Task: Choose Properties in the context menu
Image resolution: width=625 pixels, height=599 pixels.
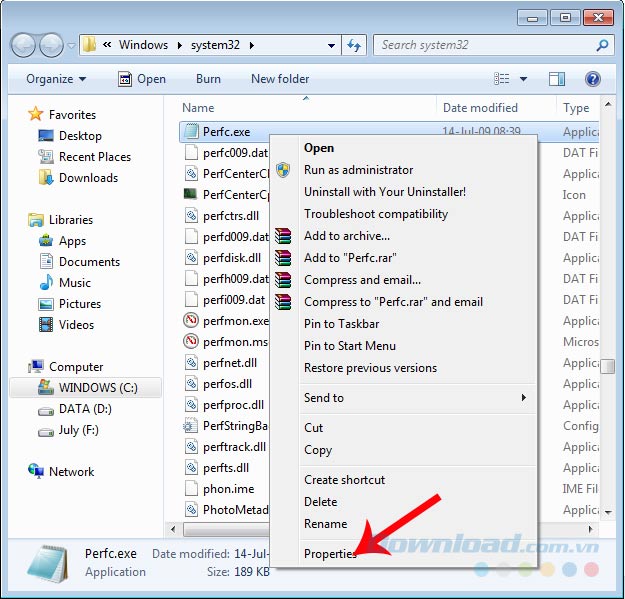Action: [330, 553]
